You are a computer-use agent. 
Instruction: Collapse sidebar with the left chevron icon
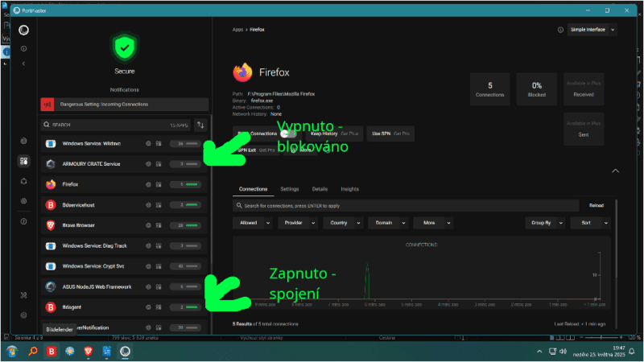[23, 64]
